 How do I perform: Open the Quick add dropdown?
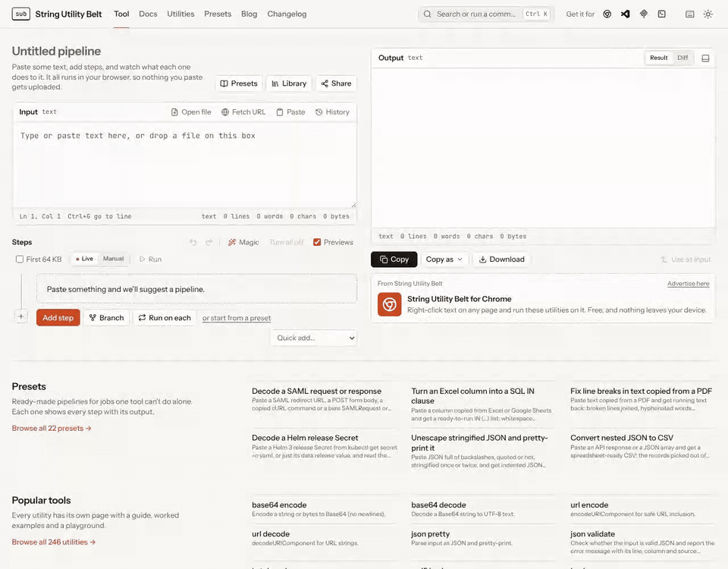point(314,338)
